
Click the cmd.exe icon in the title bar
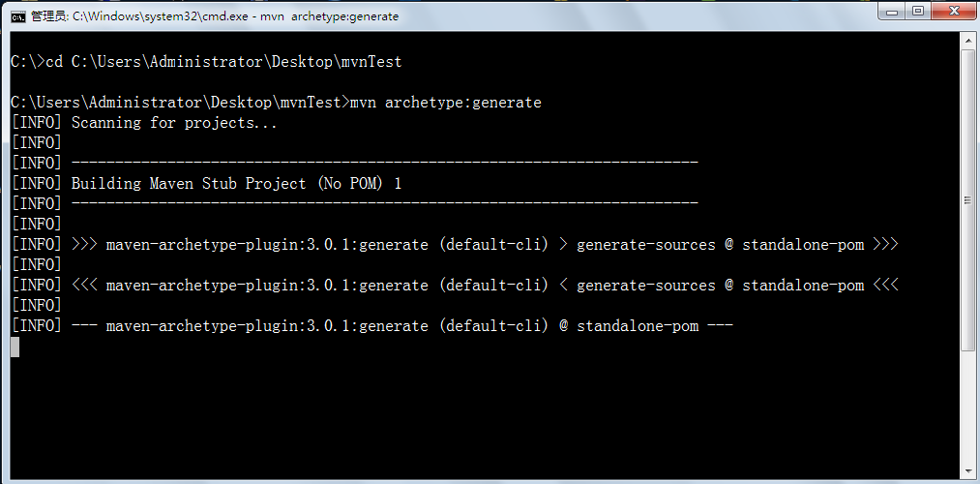tap(17, 16)
